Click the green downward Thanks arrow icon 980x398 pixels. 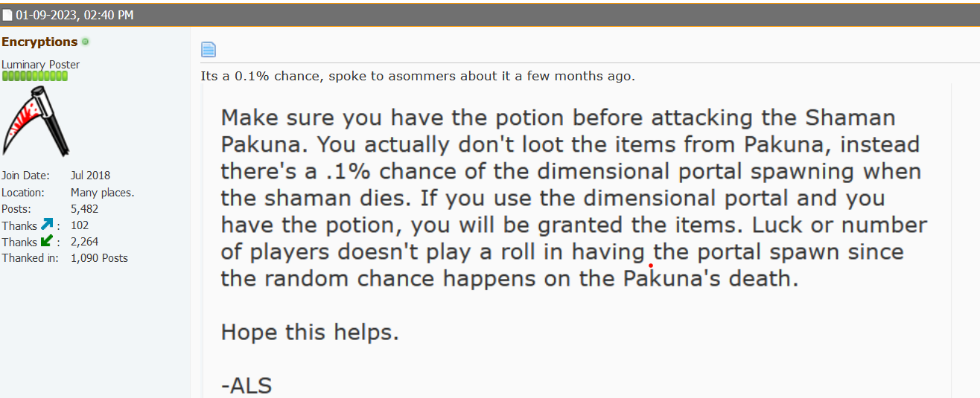coord(47,241)
